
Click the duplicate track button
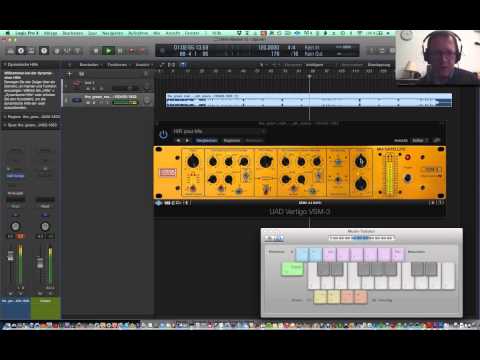tap(81, 74)
